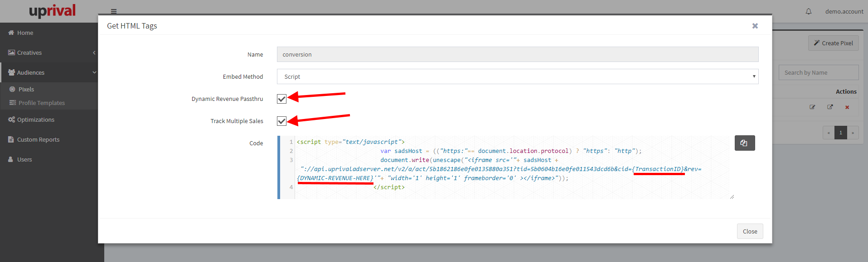Viewport: 868px width, 262px height.
Task: Click the {TransactionID} placeholder in code
Action: click(659, 169)
